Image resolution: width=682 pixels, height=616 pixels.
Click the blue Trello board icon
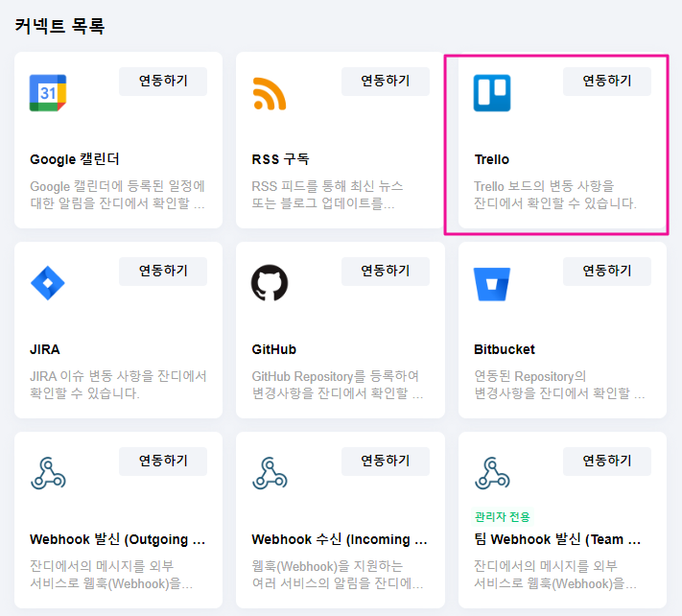point(492,93)
